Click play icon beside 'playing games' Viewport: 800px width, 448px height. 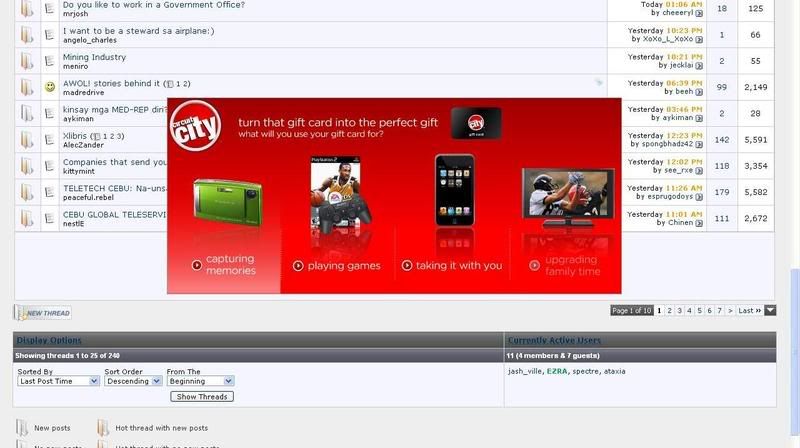point(298,266)
